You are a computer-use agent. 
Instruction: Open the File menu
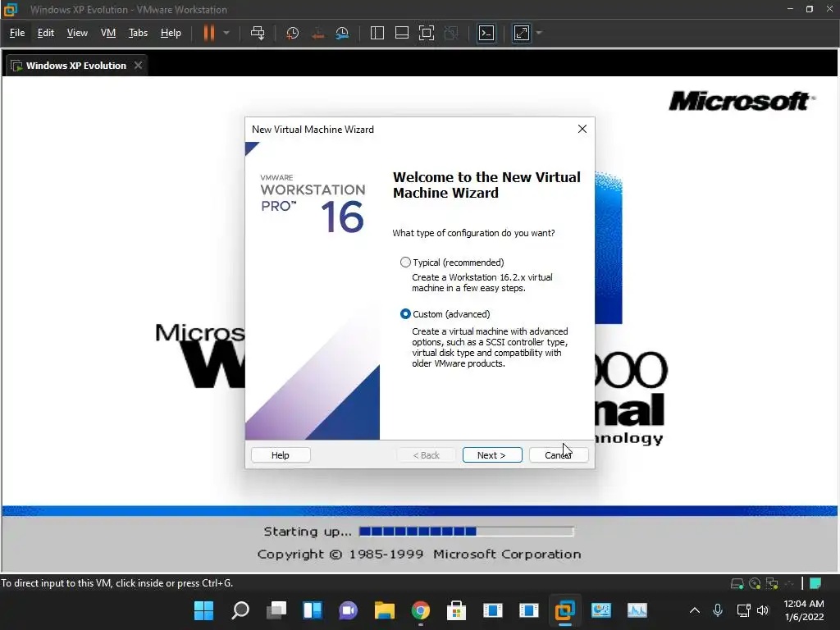(17, 33)
